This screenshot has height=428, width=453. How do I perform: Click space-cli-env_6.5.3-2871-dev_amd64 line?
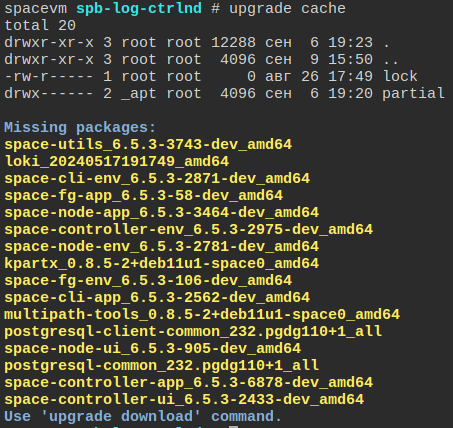[x=157, y=179]
